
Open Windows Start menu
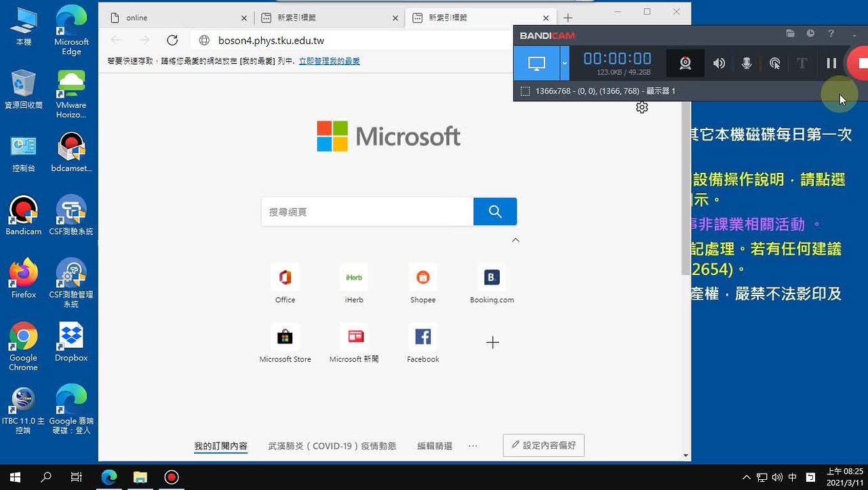[x=15, y=477]
